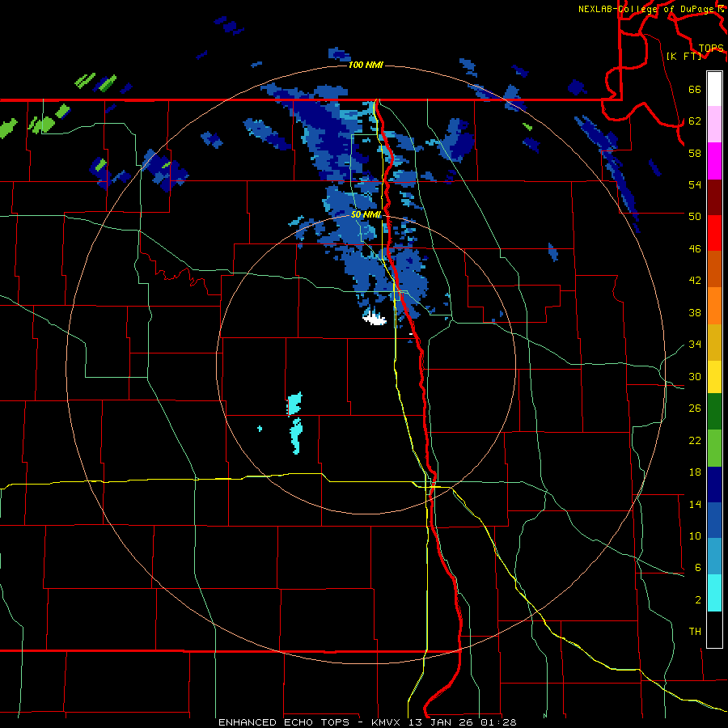Viewport: 728px width, 728px height.
Task: Click the 6 value on the scale
Action: (698, 567)
